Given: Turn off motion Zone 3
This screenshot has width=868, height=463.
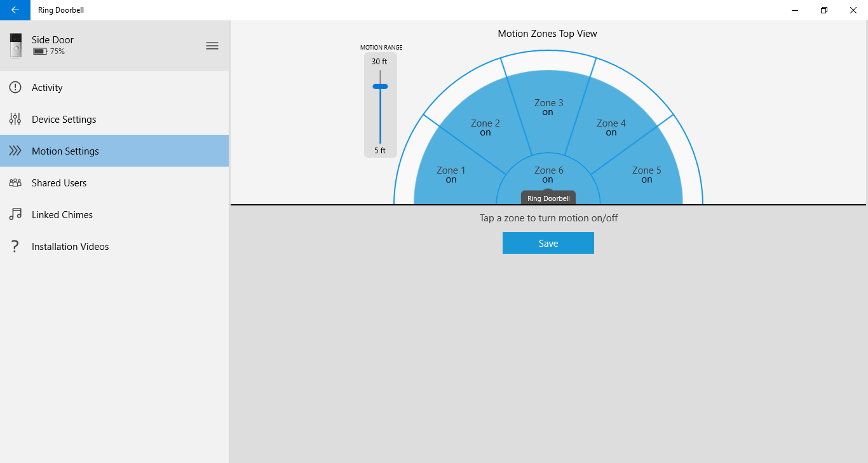Looking at the screenshot, I should click(548, 107).
